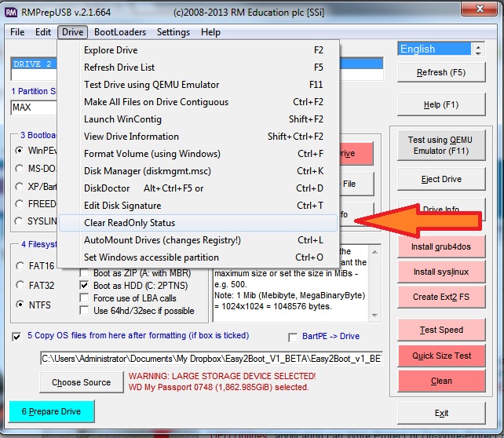Choose Test Drive using QEMU Emulator
504x438 pixels.
(x=199, y=85)
